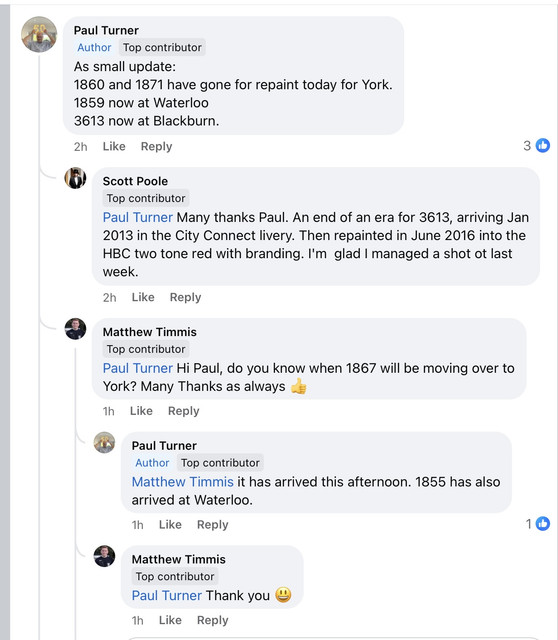The height and width of the screenshot is (640, 558).
Task: Open Matthew Timmis mention in Paul's reply
Action: [x=182, y=482]
